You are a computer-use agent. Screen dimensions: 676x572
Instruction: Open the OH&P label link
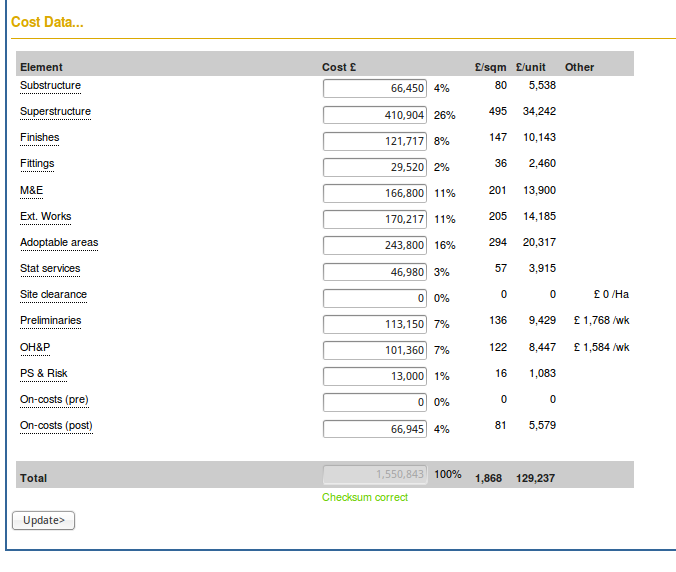[x=35, y=347]
